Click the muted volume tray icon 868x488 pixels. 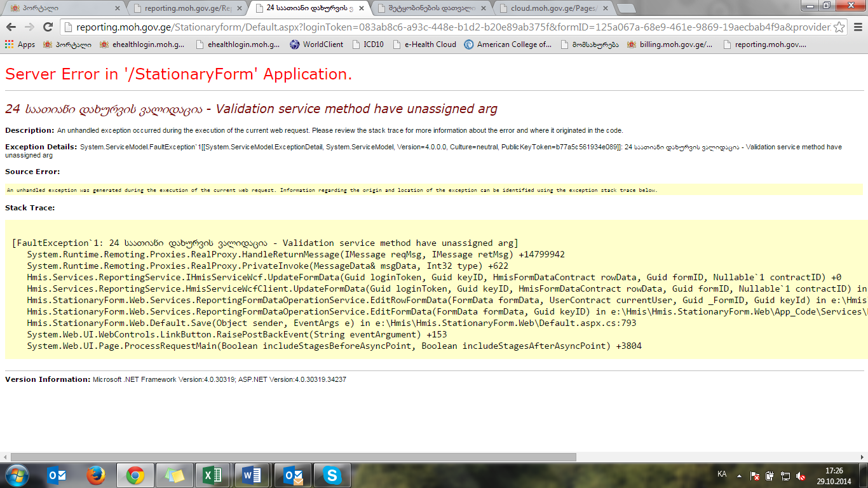(x=801, y=476)
